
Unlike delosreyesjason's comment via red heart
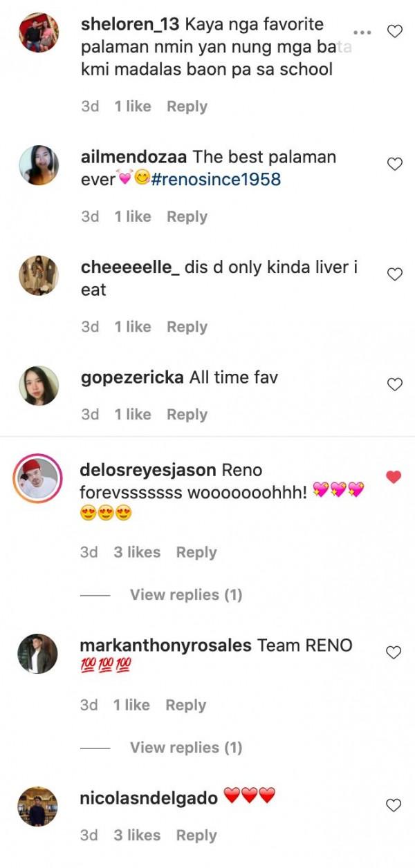point(394,477)
